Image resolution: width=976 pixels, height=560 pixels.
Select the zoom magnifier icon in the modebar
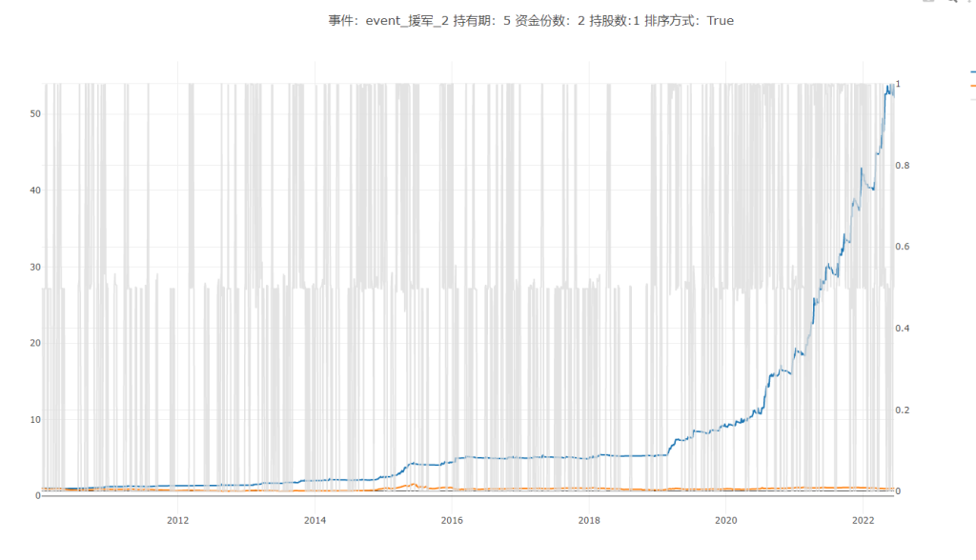(951, 2)
